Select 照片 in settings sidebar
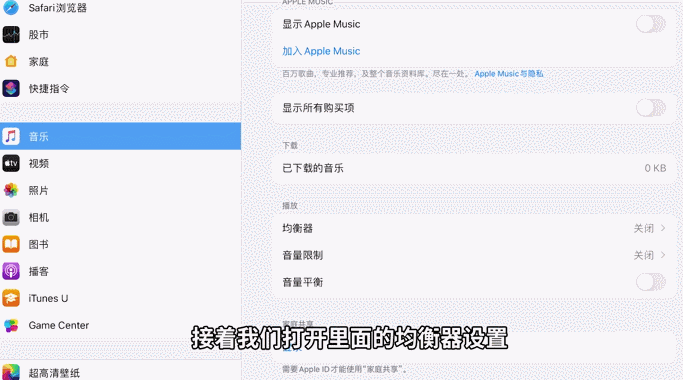 tap(120, 190)
